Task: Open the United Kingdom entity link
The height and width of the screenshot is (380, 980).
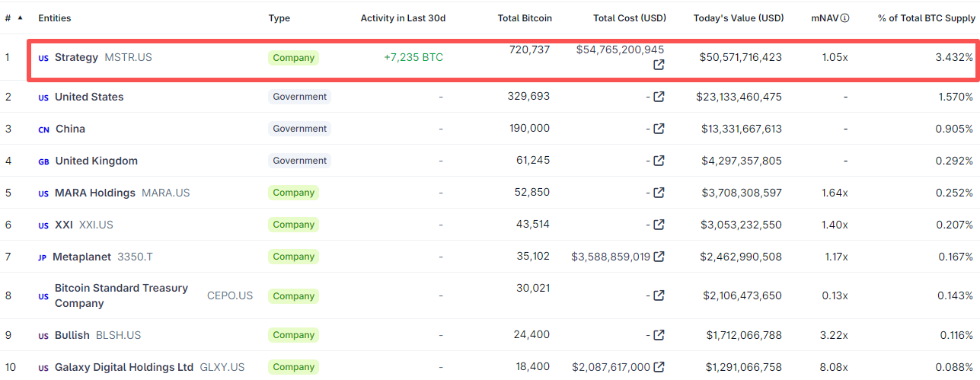Action: [97, 161]
